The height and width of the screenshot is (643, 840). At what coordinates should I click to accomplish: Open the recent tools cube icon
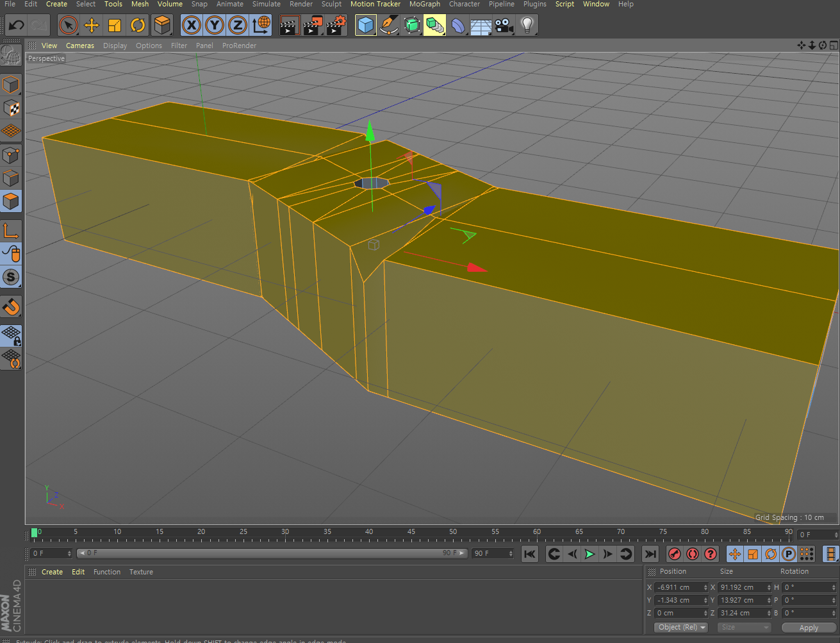pyautogui.click(x=162, y=26)
